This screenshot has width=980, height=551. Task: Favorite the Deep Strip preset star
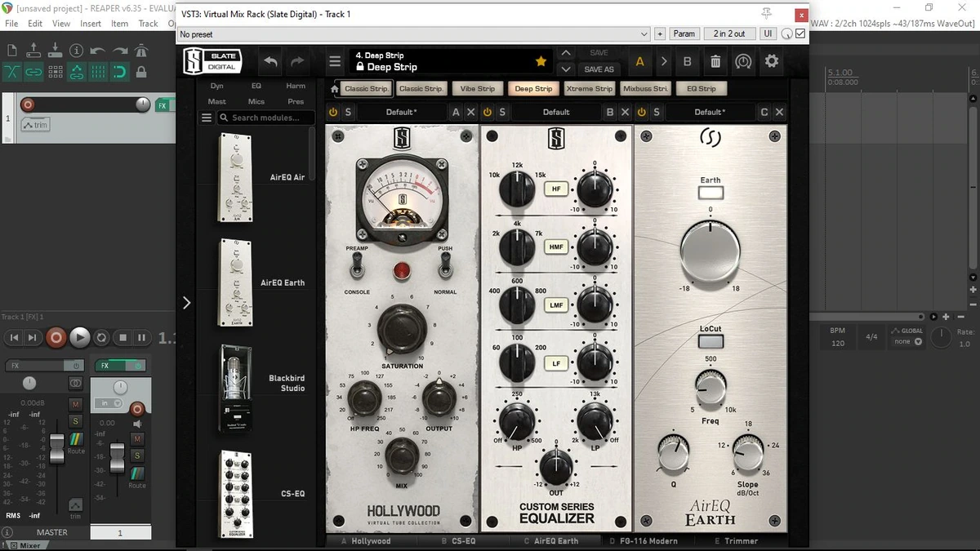(541, 61)
